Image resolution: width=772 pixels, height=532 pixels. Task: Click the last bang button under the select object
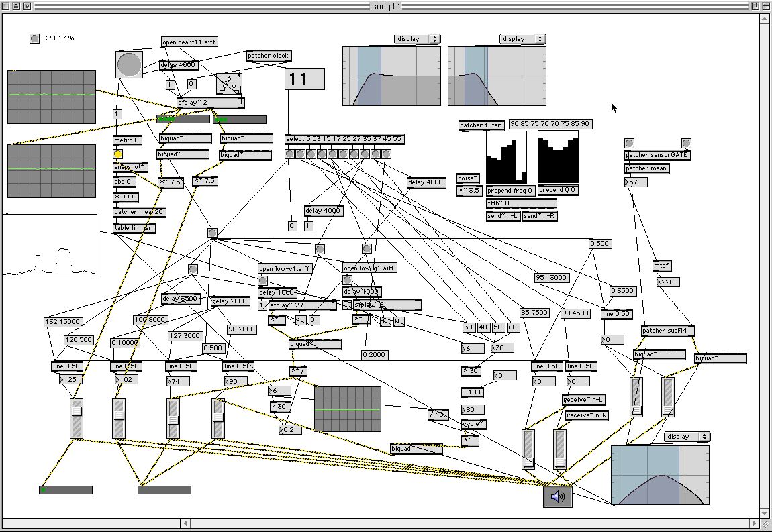tap(387, 154)
